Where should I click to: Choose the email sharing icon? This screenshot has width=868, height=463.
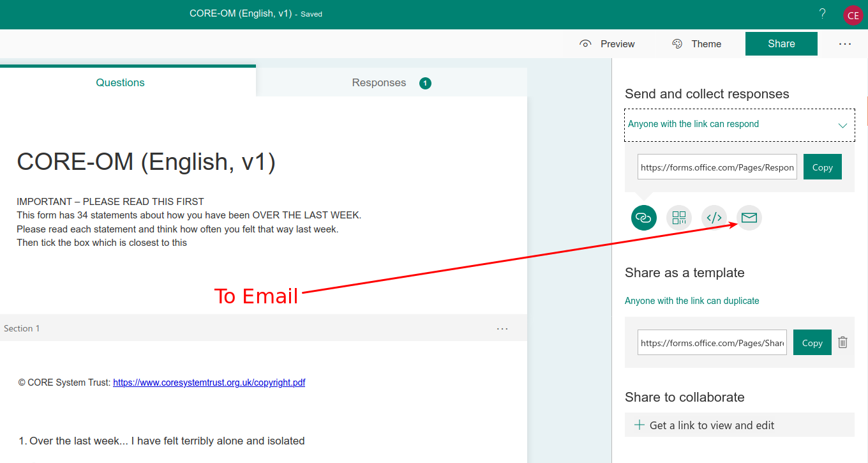749,218
